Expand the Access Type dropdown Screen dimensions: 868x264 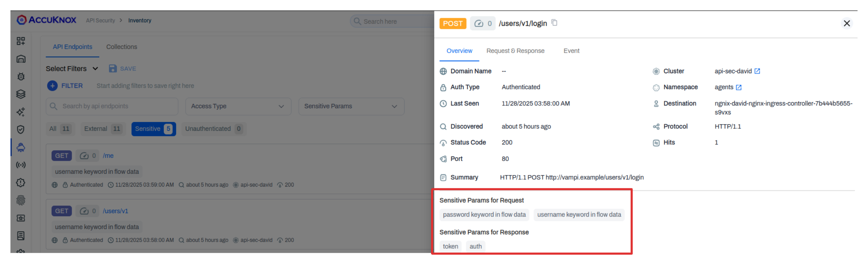pyautogui.click(x=238, y=106)
